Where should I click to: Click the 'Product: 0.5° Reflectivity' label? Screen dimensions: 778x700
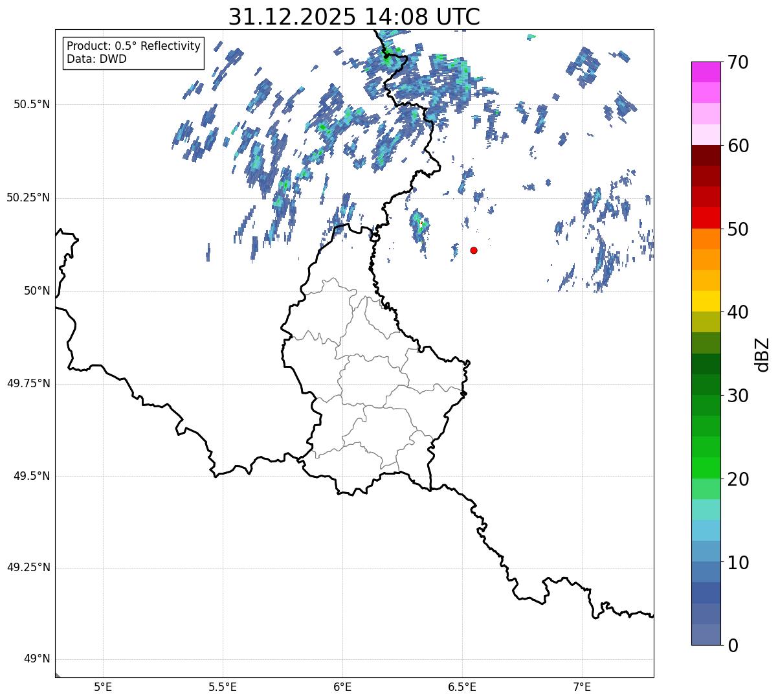(x=133, y=47)
